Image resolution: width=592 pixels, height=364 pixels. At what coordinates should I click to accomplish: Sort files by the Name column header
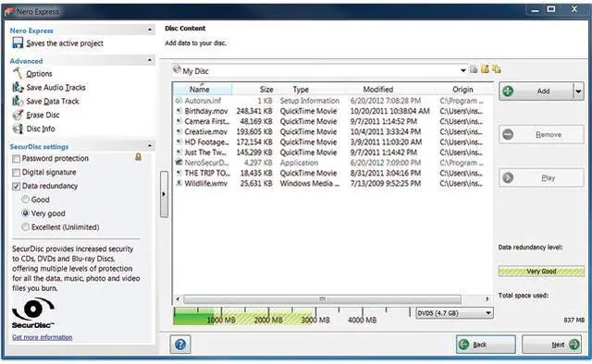point(203,90)
